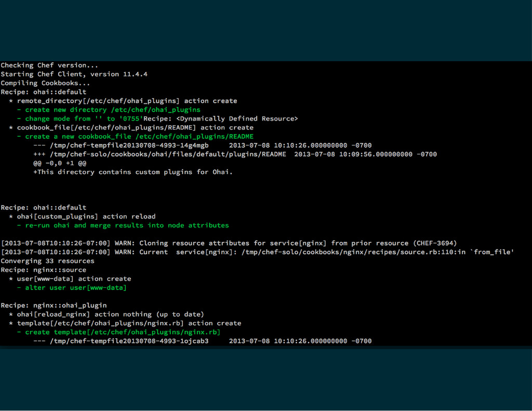Click 'ohai[custom_plugins] action reload' line
The width and height of the screenshot is (532, 411).
pyautogui.click(x=82, y=216)
